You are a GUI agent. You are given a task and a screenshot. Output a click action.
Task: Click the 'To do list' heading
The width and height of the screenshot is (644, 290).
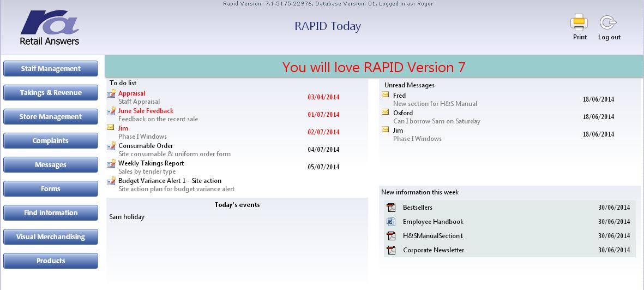(123, 83)
